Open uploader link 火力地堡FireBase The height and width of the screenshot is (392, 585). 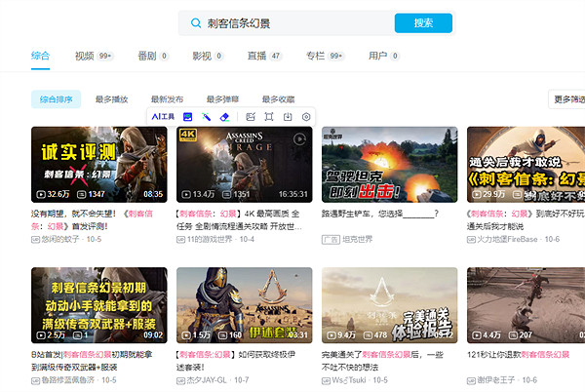[x=512, y=239]
